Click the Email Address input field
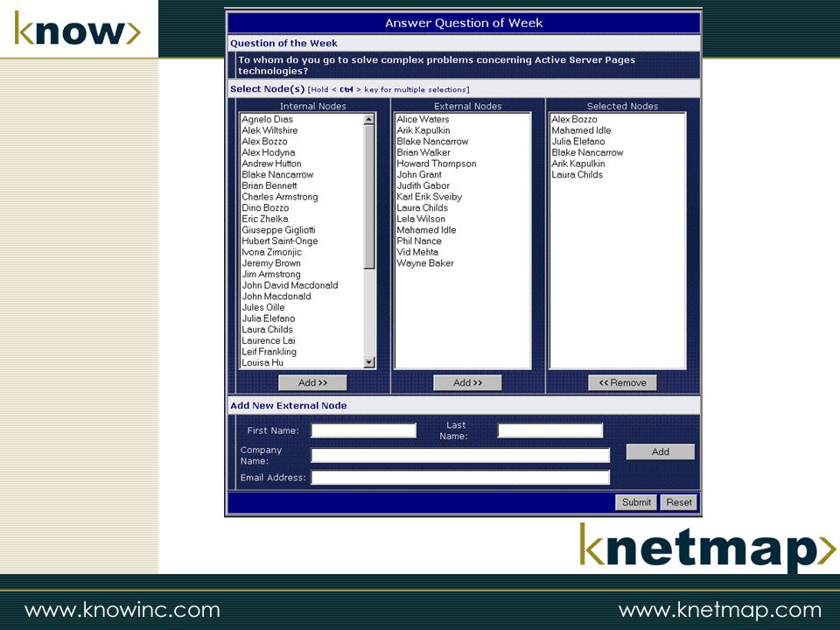 point(460,478)
